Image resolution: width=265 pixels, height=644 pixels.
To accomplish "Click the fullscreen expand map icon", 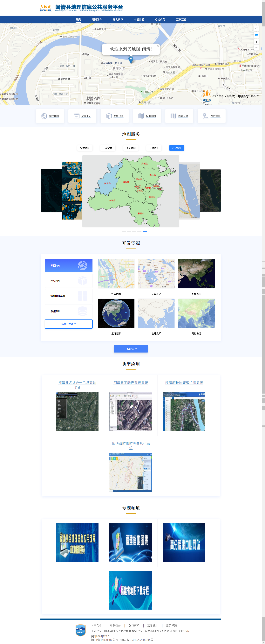I will point(256,28).
